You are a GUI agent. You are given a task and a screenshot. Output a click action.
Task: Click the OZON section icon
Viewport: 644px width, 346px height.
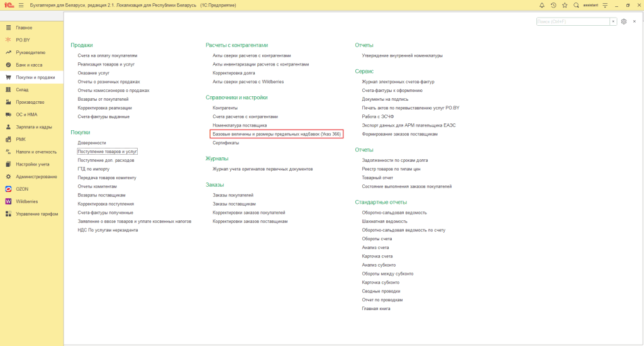(8, 189)
